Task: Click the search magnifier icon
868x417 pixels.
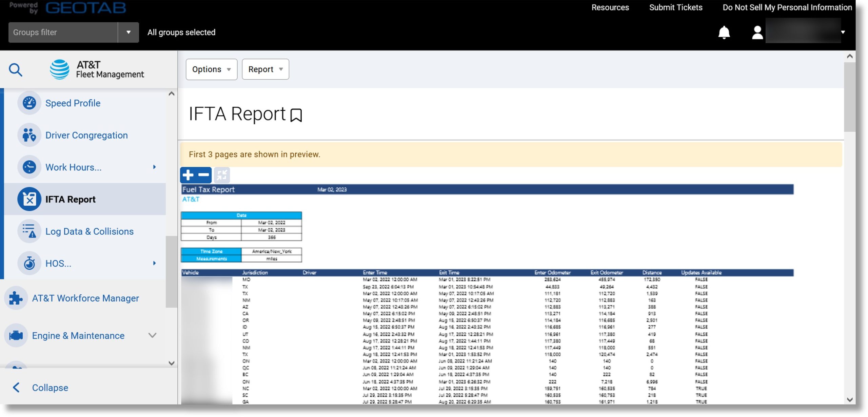Action: 15,68
